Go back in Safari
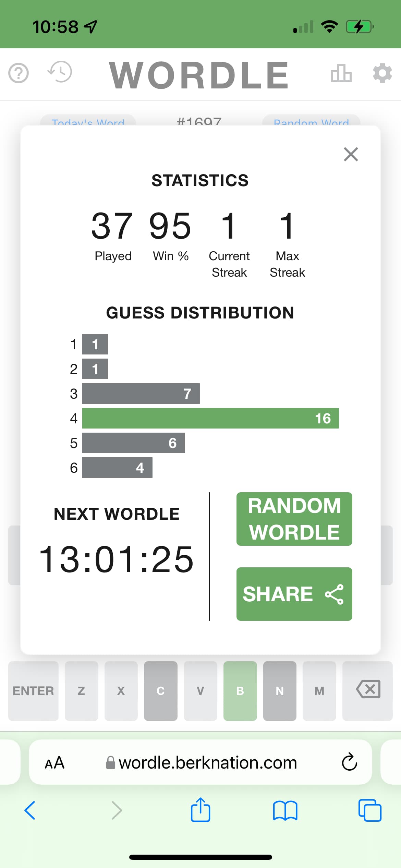This screenshot has width=401, height=868. tap(30, 811)
